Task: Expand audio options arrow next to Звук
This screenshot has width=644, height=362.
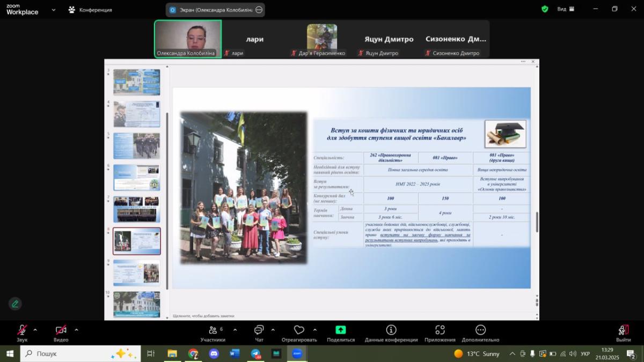Action: pyautogui.click(x=35, y=330)
